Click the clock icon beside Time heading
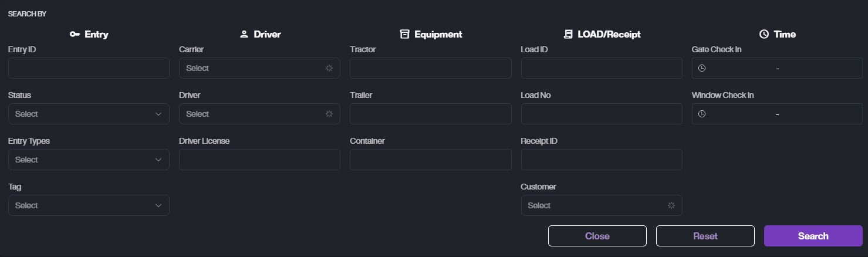 (x=764, y=35)
